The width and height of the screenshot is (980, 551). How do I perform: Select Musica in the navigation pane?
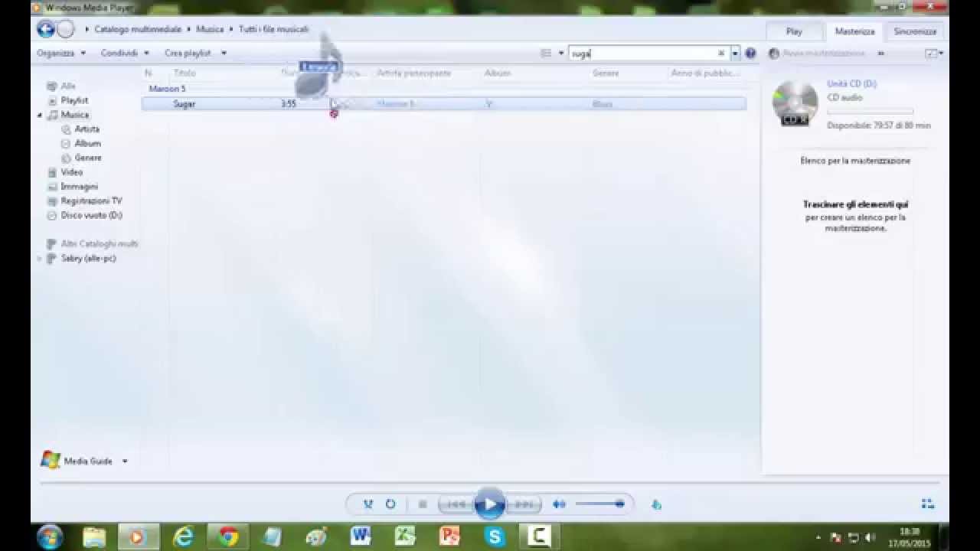[x=74, y=115]
